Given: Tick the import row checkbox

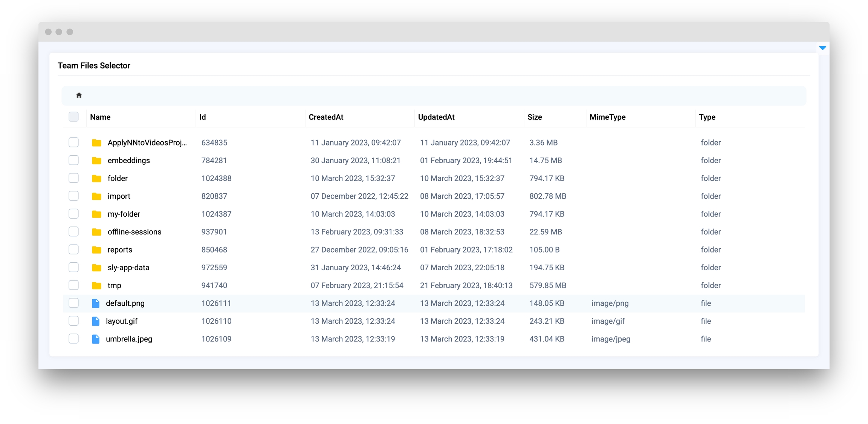Looking at the screenshot, I should [x=73, y=196].
